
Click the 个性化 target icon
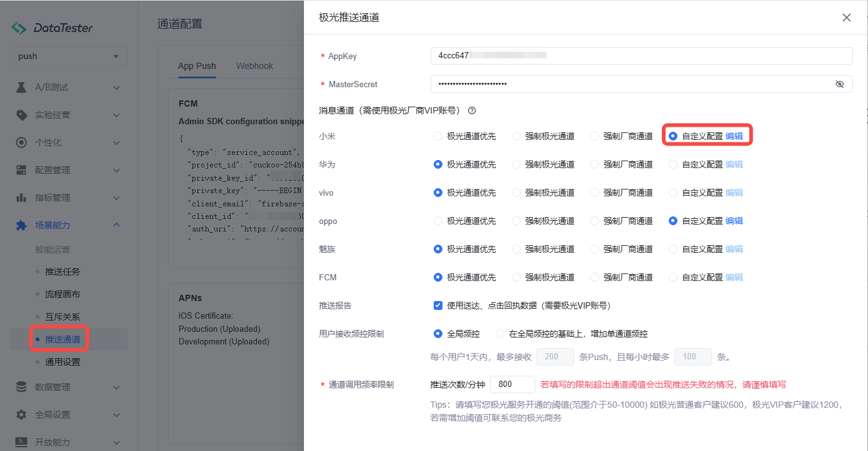pyautogui.click(x=21, y=143)
